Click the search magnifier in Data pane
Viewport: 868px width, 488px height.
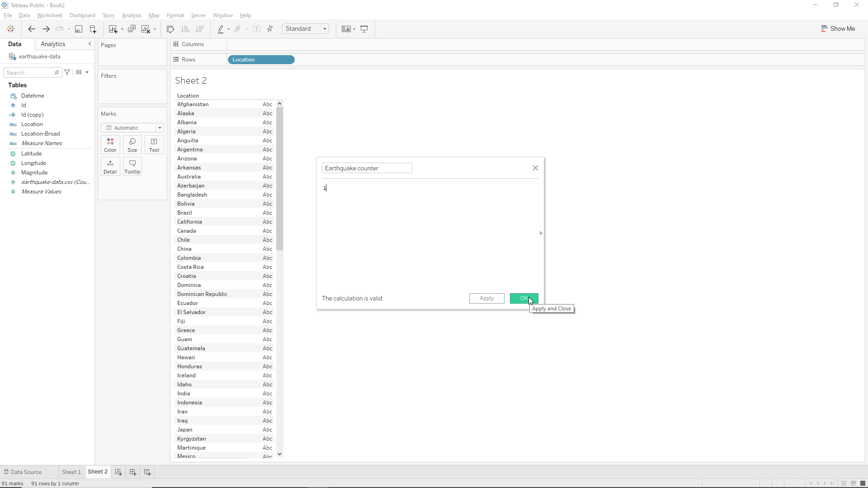[x=57, y=72]
